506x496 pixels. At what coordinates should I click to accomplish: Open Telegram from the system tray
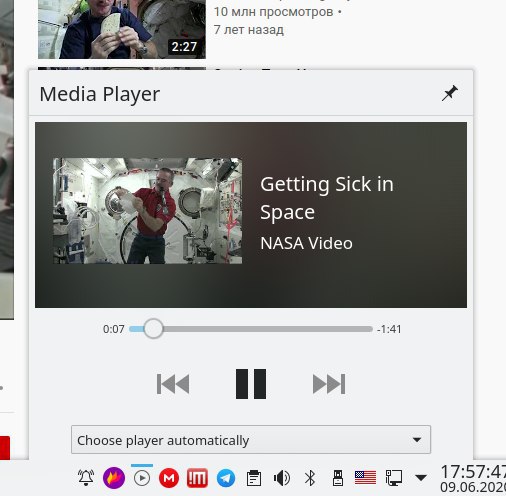(x=226, y=478)
